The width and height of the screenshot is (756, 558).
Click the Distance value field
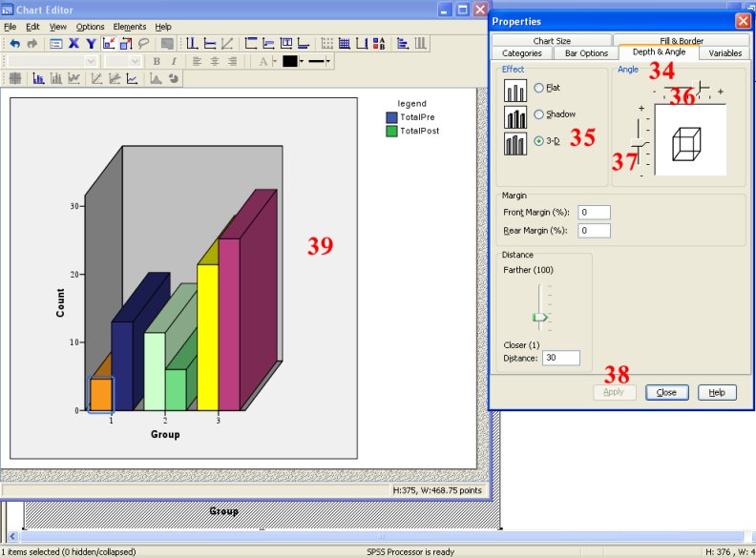[560, 358]
